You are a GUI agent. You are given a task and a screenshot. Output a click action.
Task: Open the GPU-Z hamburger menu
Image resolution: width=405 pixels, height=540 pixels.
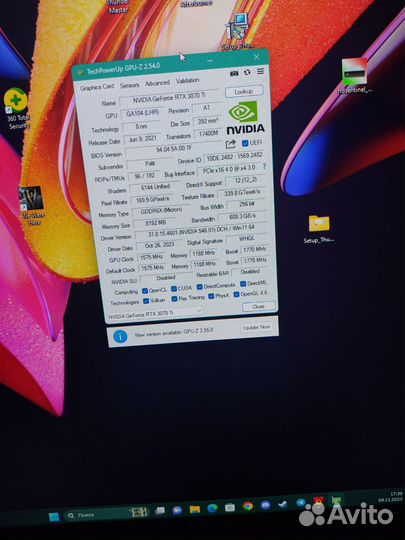point(260,71)
